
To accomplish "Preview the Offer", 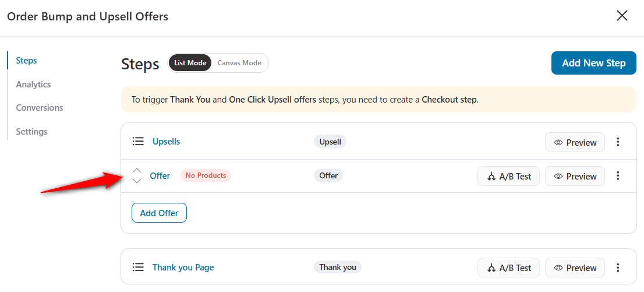I will [x=575, y=176].
